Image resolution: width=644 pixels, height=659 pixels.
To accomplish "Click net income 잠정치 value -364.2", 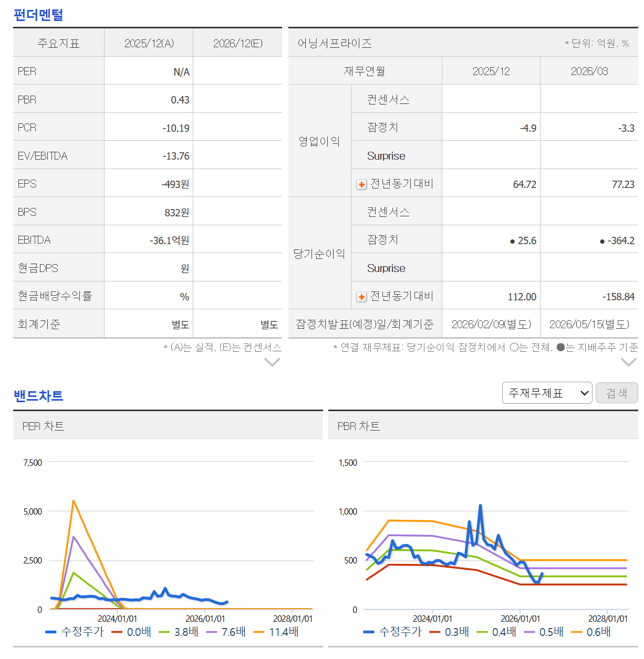I will point(621,240).
